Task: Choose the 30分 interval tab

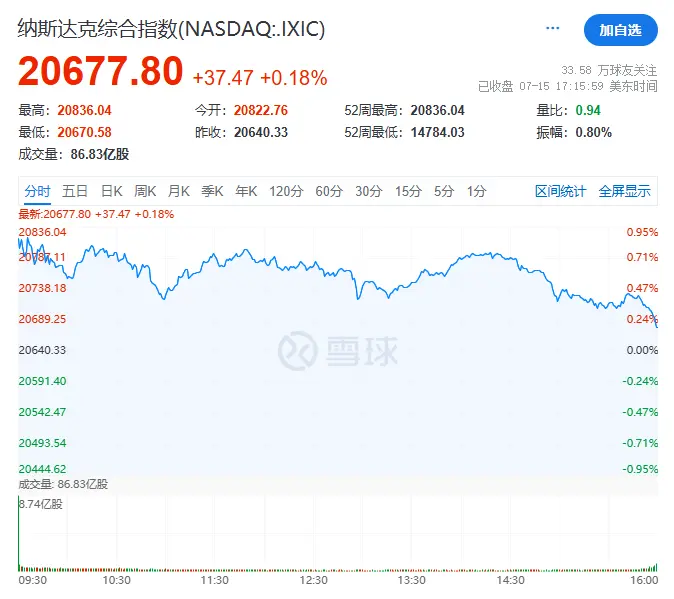Action: pos(369,191)
